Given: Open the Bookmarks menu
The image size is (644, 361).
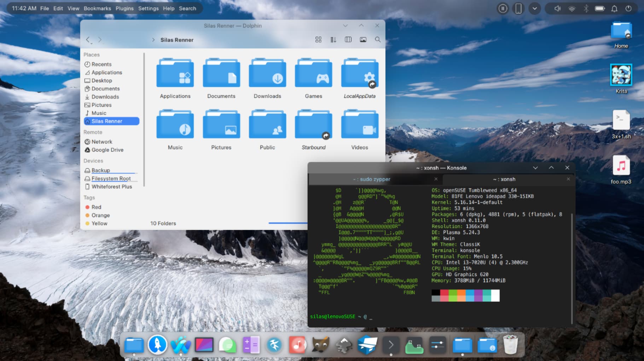Looking at the screenshot, I should tap(97, 8).
